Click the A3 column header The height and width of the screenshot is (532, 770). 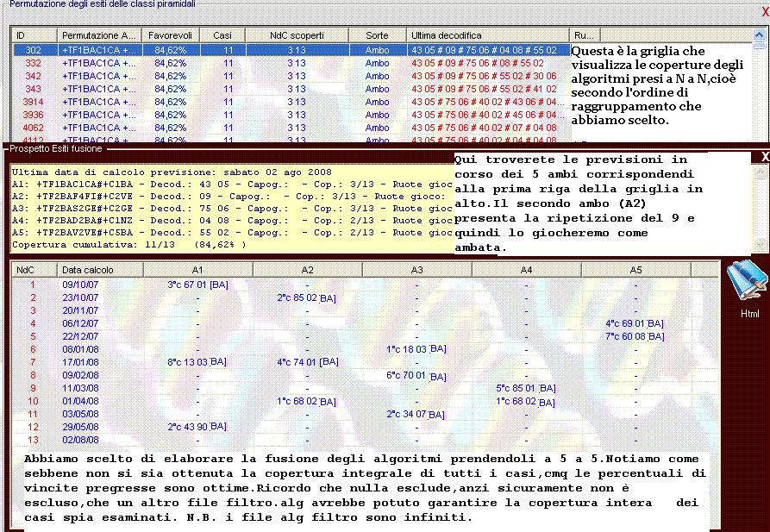(x=416, y=270)
